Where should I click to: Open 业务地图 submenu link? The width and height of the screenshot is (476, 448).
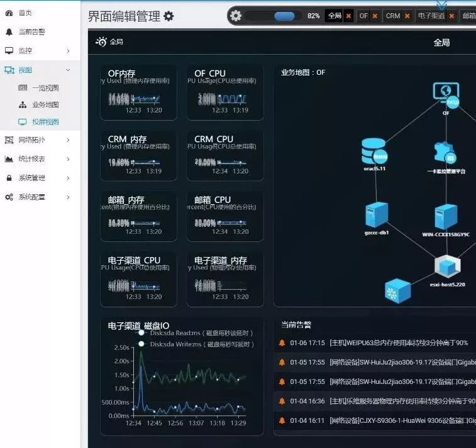click(45, 105)
